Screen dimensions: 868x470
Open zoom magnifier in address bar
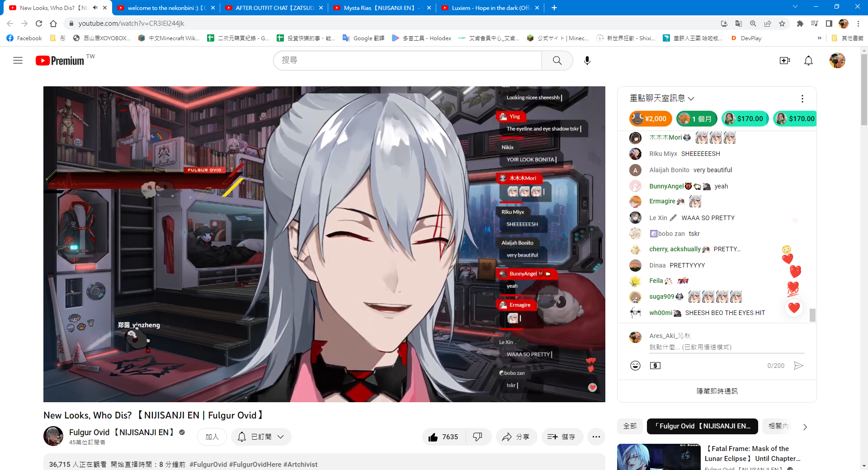753,23
